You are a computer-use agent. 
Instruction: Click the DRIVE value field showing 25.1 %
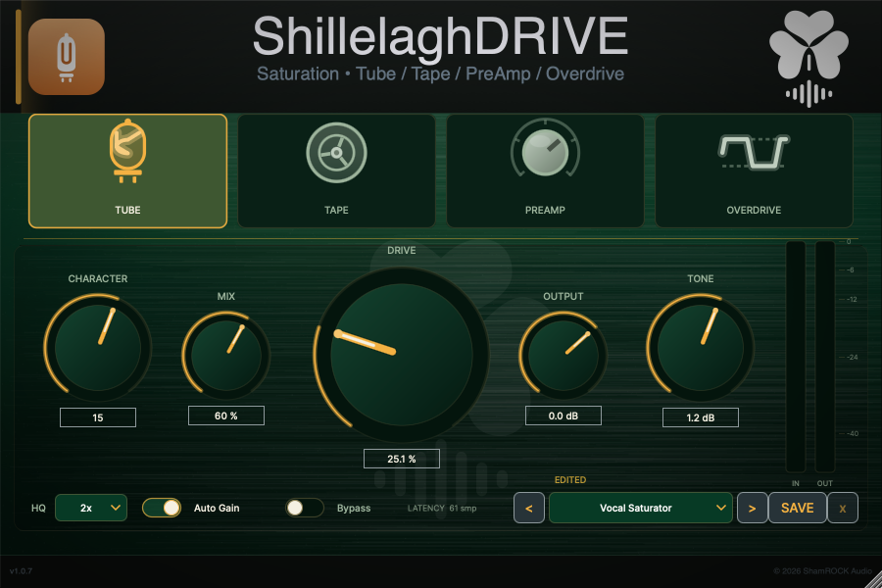tap(402, 459)
